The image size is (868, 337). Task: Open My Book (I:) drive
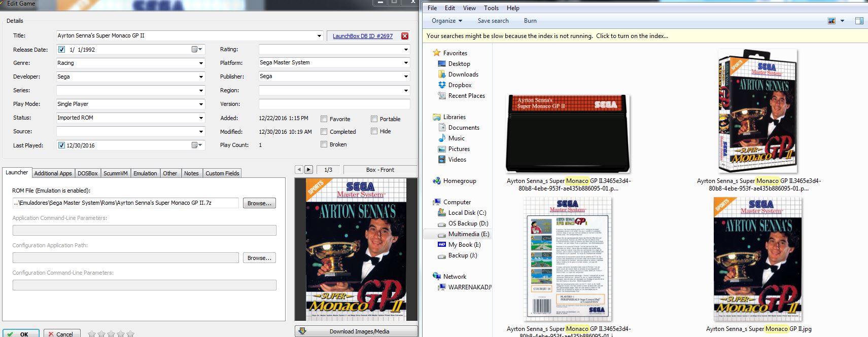(x=464, y=245)
